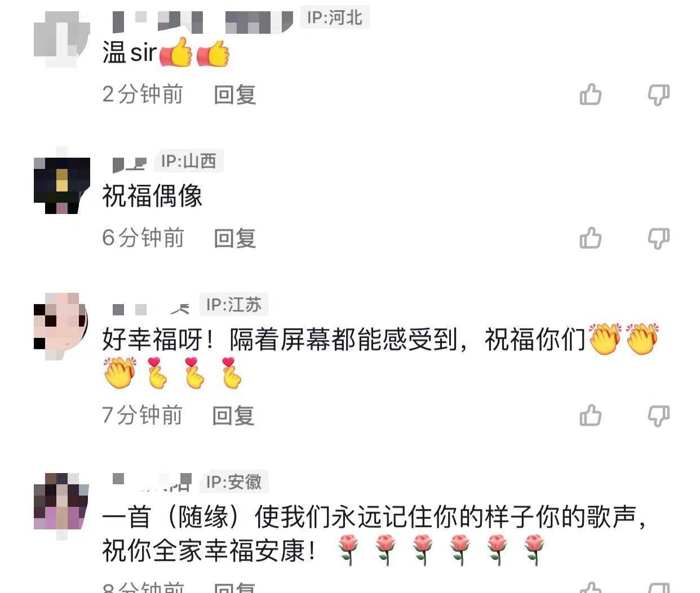
Task: Reply to the comment posted 8分钟前
Action: click(235, 587)
